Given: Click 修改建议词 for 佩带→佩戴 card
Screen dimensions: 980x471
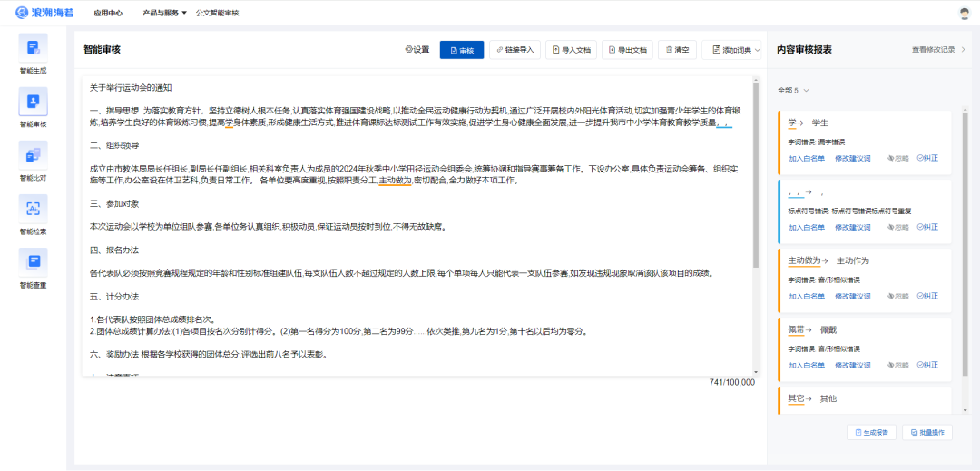Looking at the screenshot, I should coord(852,366).
